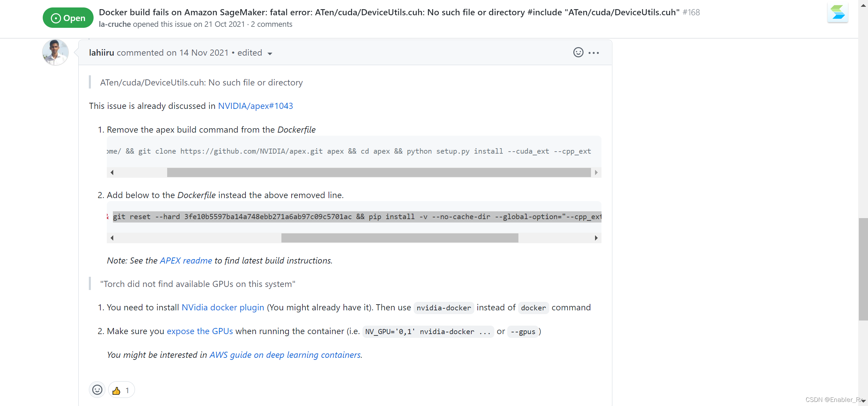Open AWS guide on deep learning containers link
Viewport: 868px width, 406px height.
(x=285, y=355)
